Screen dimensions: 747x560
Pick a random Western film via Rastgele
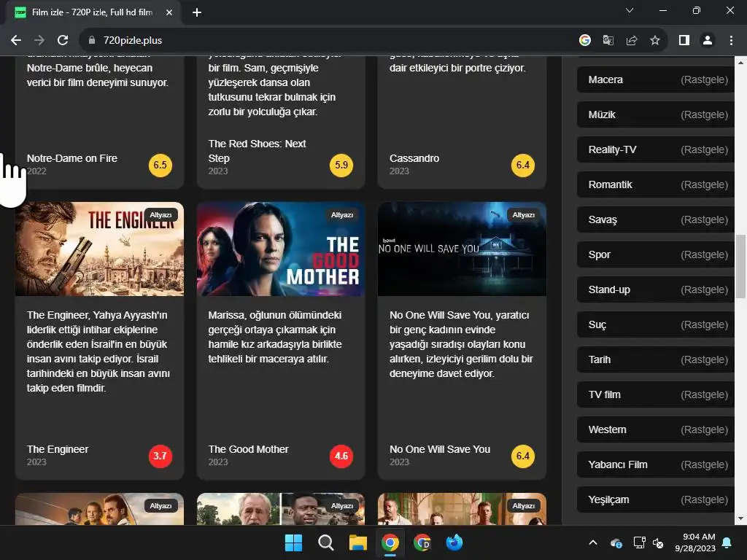(704, 429)
